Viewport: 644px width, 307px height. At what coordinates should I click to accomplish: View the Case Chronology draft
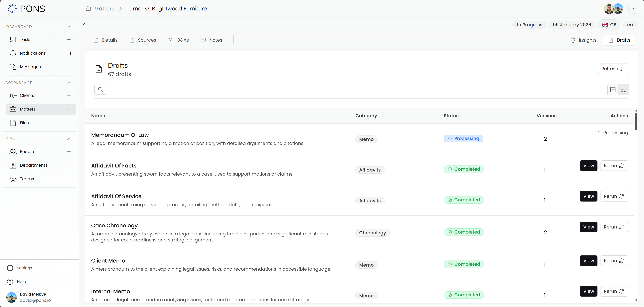[589, 227]
